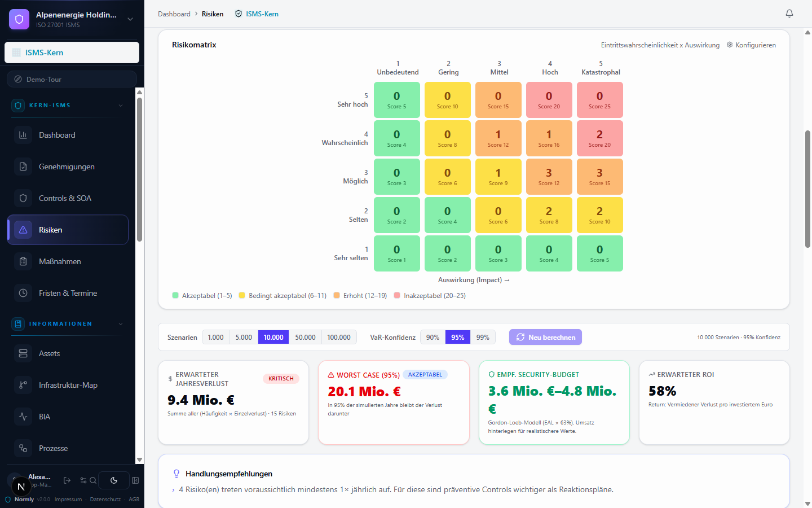Open the Maßnahmen page
The height and width of the screenshot is (508, 812).
(68, 261)
